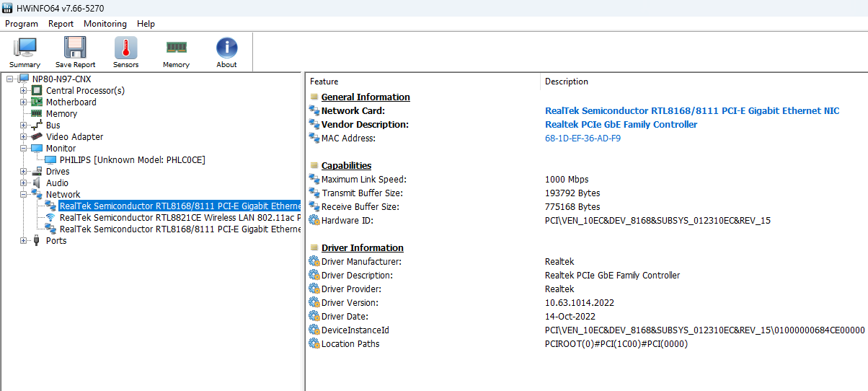Open the Program menu
The height and width of the screenshot is (391, 868).
click(22, 24)
